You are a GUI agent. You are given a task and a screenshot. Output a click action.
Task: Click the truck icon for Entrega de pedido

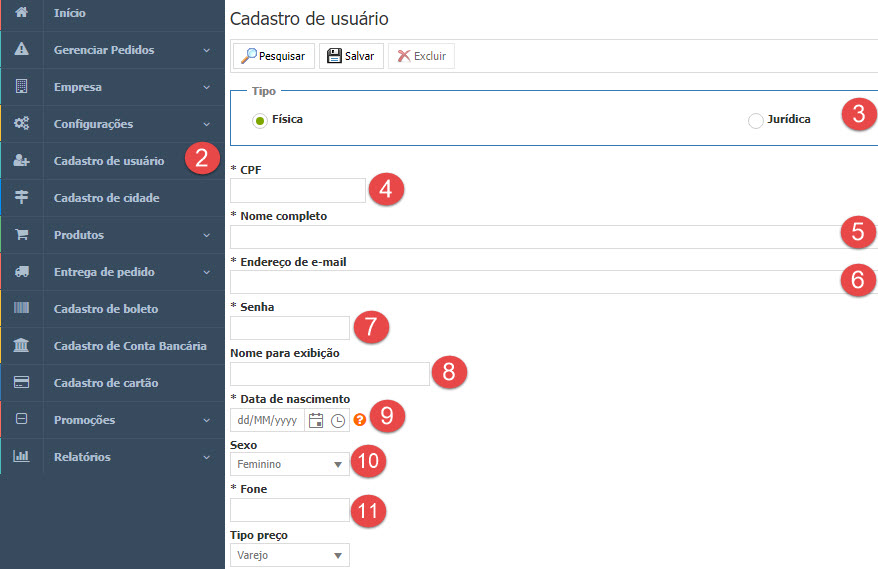21,272
